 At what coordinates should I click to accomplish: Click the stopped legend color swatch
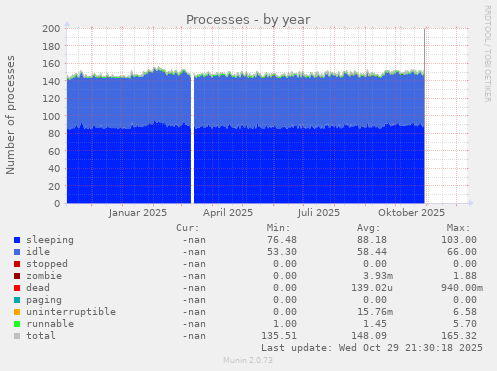(17, 264)
